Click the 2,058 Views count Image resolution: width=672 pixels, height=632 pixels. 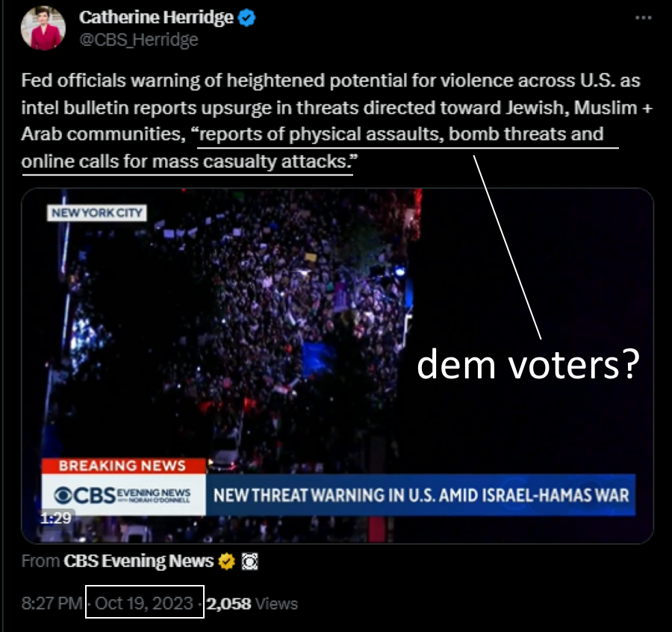click(x=252, y=604)
